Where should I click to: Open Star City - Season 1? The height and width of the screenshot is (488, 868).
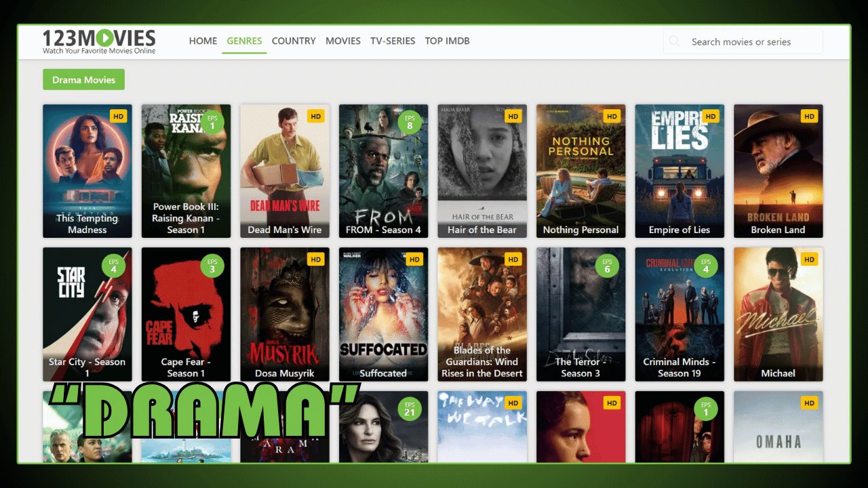click(x=87, y=314)
